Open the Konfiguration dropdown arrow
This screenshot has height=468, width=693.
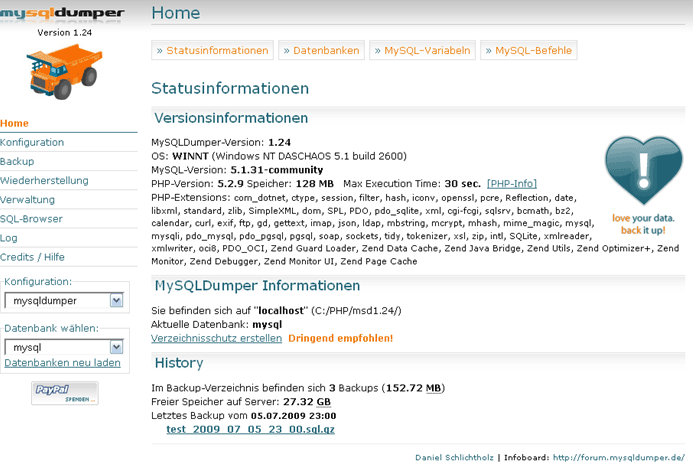tap(116, 301)
